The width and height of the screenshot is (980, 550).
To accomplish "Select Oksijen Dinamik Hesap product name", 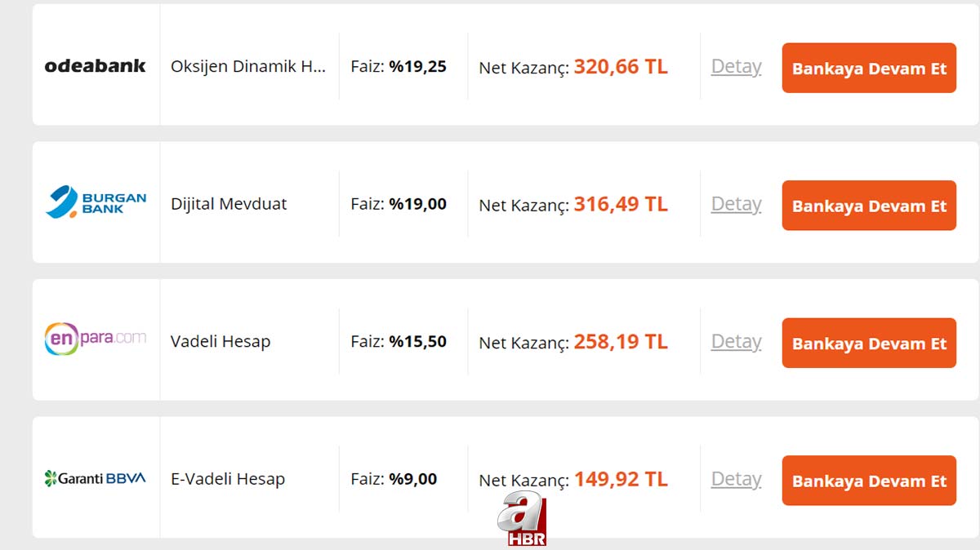I will click(x=248, y=67).
